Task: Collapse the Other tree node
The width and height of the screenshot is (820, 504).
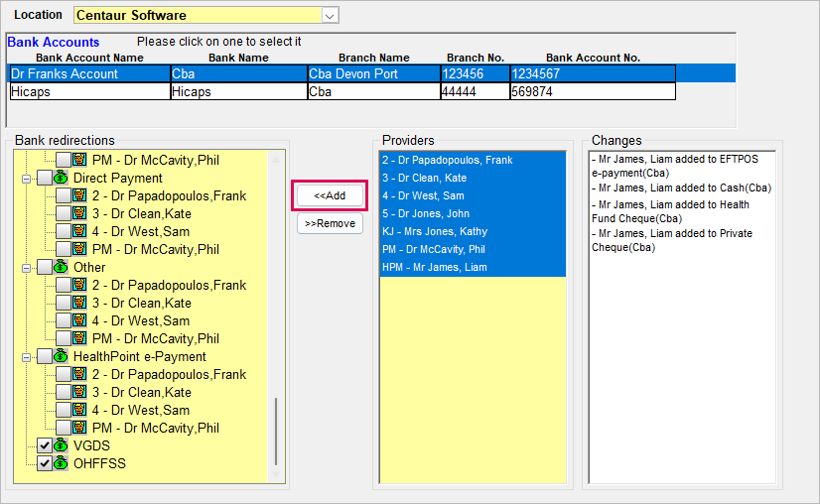Action: point(26,268)
